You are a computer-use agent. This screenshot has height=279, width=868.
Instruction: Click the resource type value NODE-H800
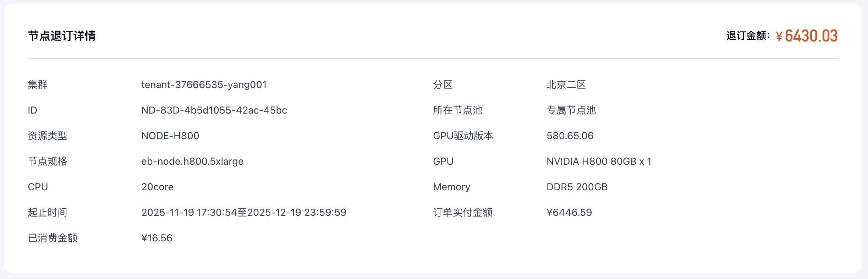coord(170,136)
